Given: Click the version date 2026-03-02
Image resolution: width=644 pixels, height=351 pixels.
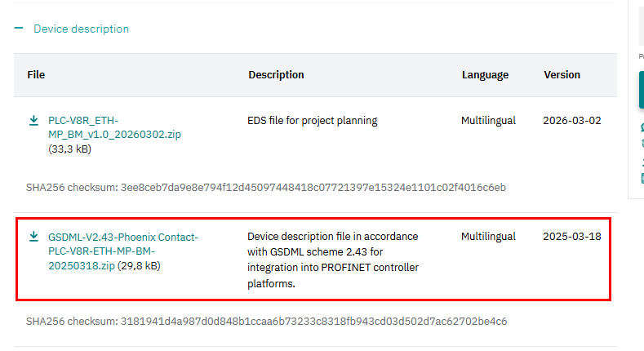Looking at the screenshot, I should [571, 120].
